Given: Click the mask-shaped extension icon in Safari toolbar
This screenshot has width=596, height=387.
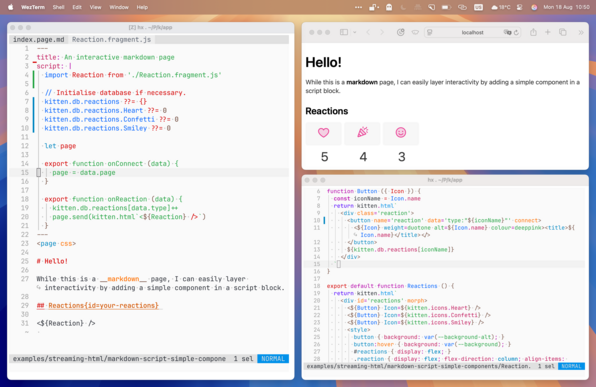Looking at the screenshot, I should coord(415,32).
